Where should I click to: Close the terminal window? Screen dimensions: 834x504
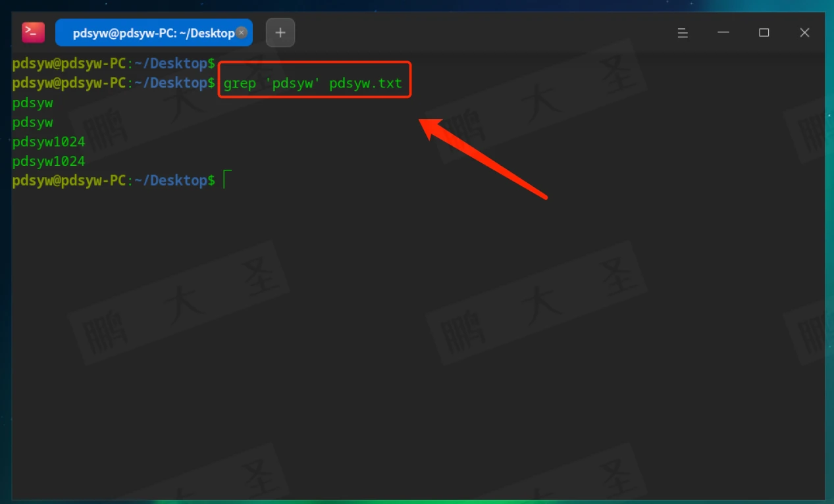[x=804, y=32]
